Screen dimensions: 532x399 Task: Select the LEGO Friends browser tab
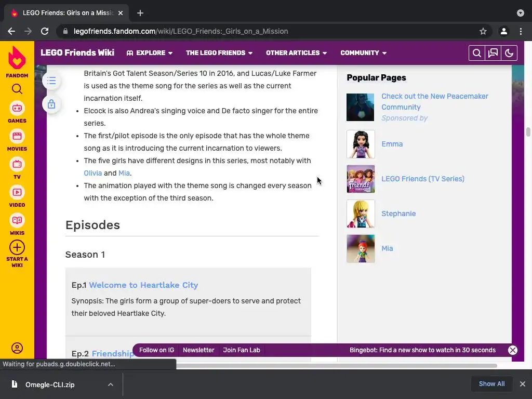point(66,13)
